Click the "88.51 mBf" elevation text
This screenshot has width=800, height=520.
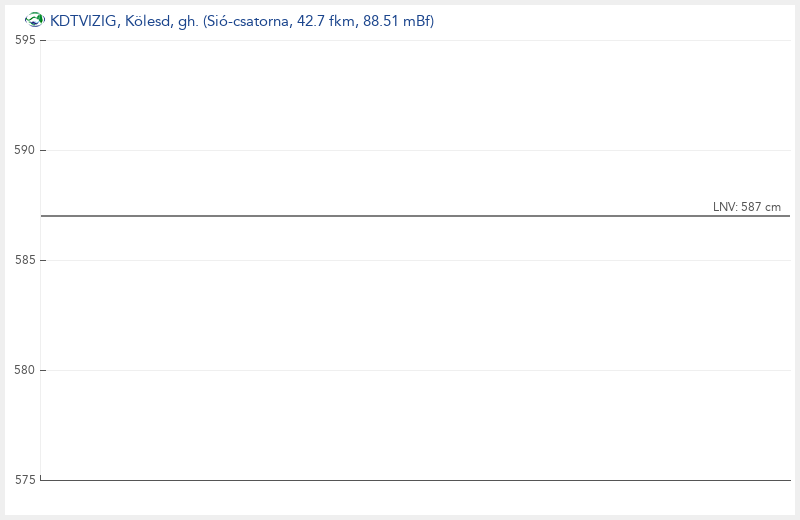(396, 21)
